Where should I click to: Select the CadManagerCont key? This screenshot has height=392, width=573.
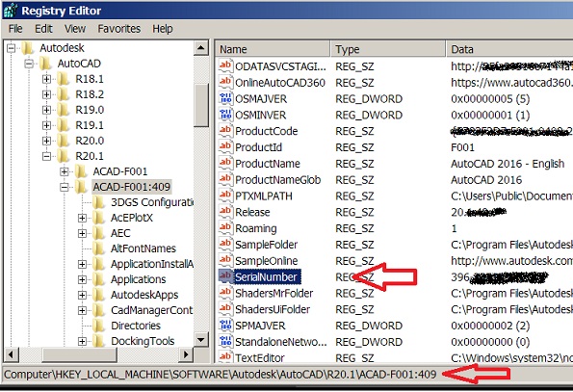click(151, 310)
